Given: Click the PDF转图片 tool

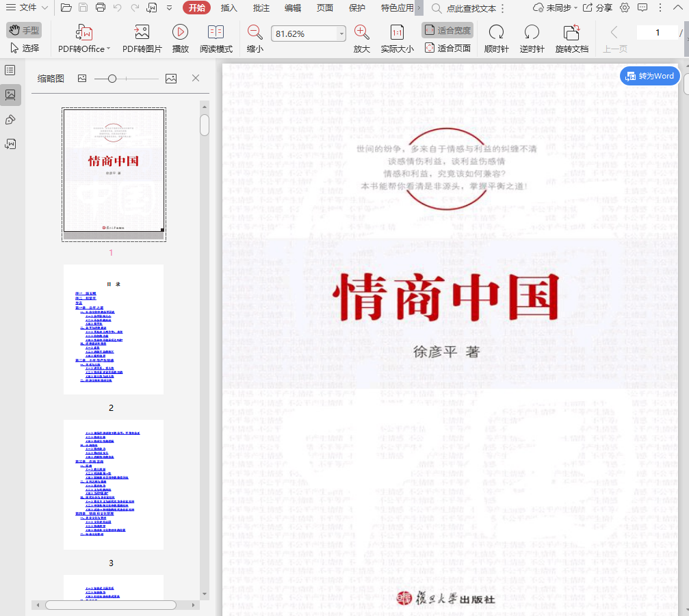Looking at the screenshot, I should 142,39.
